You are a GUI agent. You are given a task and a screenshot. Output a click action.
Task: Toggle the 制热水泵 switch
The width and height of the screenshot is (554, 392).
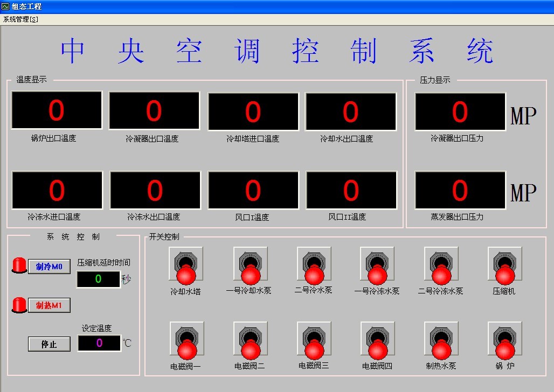pyautogui.click(x=440, y=339)
